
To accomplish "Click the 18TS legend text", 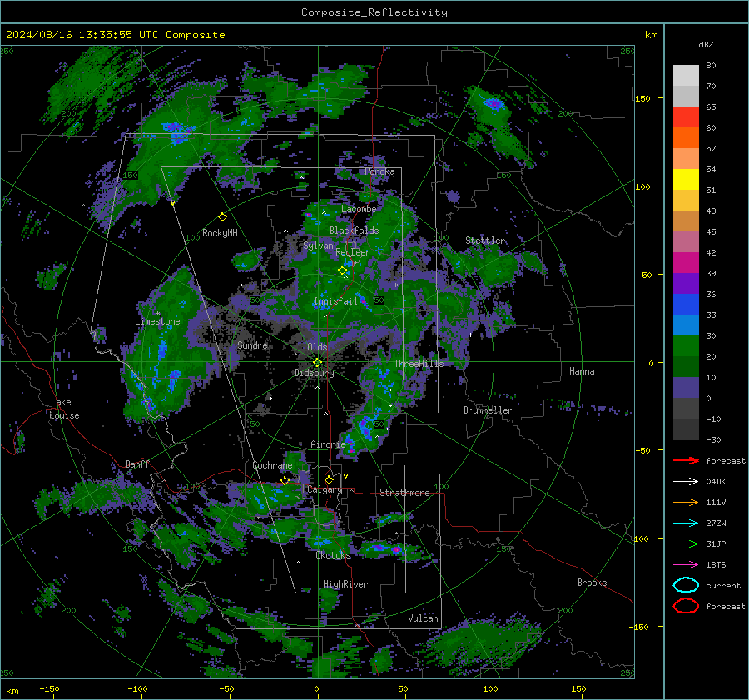I will (716, 565).
